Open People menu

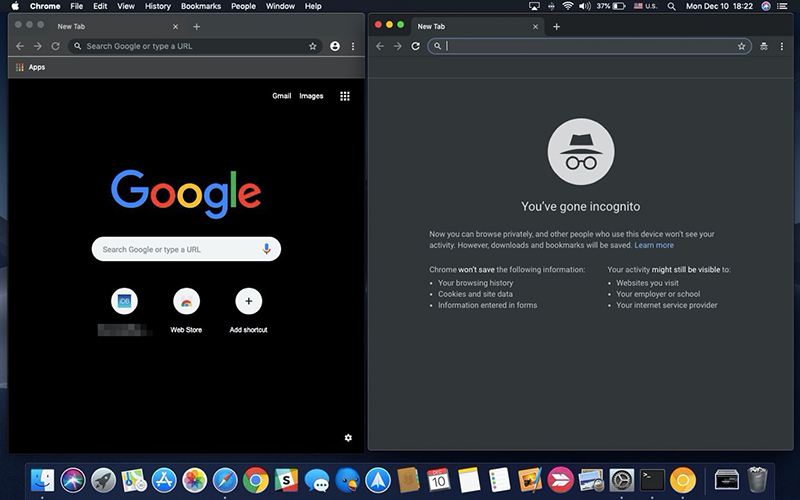click(243, 6)
